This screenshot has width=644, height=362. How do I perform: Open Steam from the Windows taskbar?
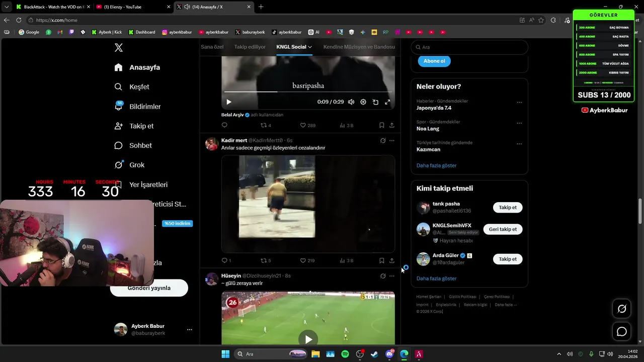(x=374, y=354)
